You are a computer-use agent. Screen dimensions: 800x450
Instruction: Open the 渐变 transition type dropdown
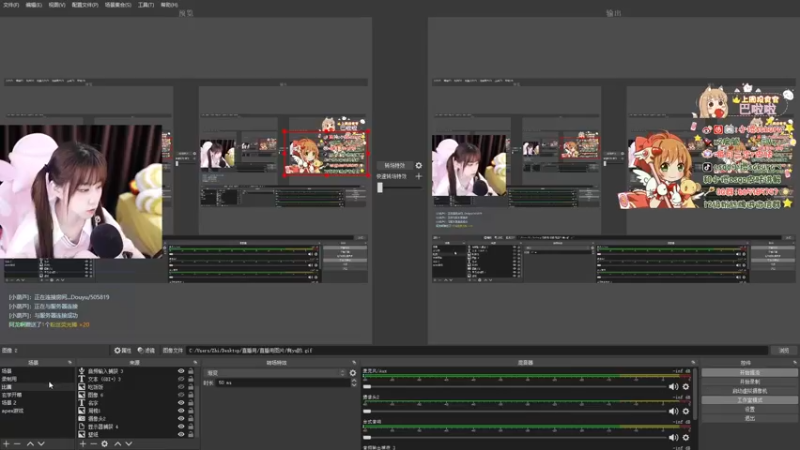pyautogui.click(x=275, y=373)
